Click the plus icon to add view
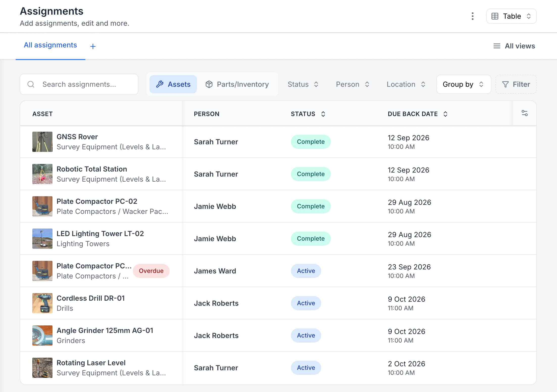Image resolution: width=557 pixels, height=392 pixels. (x=93, y=46)
